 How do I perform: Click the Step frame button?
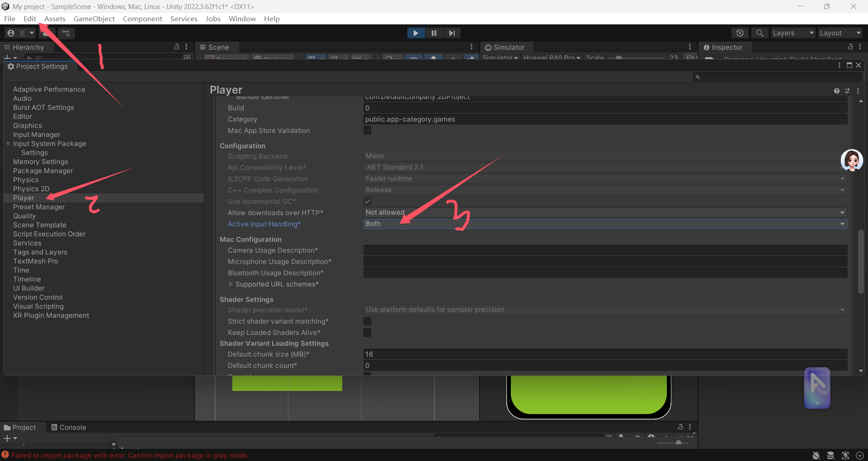(452, 33)
